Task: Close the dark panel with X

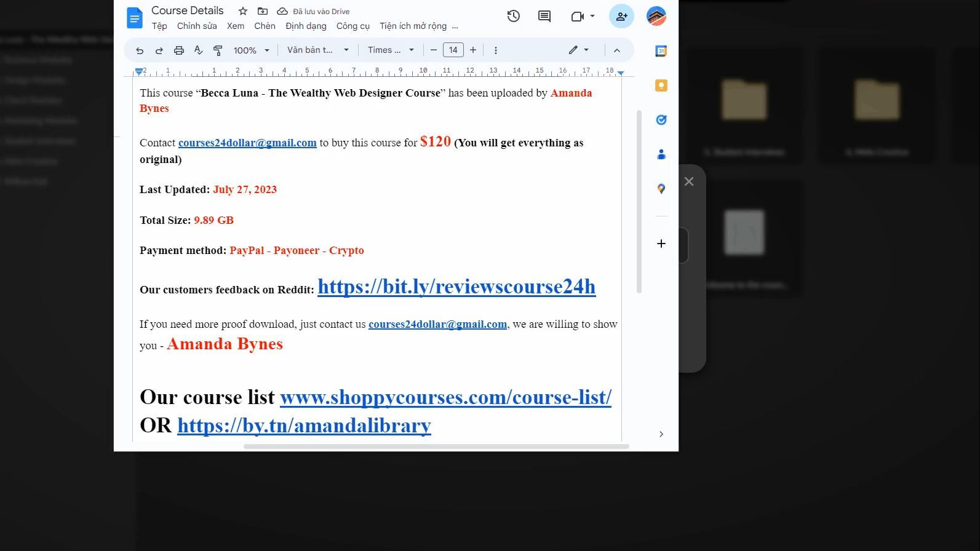Action: tap(689, 181)
